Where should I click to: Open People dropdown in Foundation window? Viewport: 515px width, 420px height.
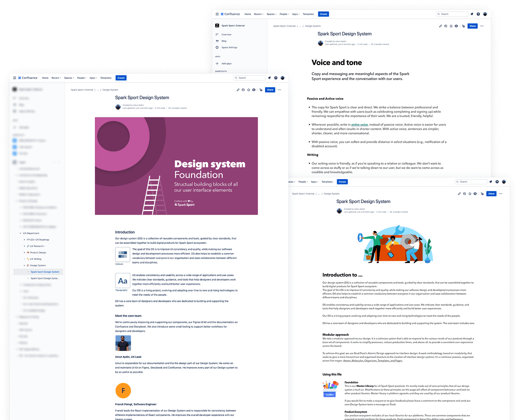point(82,78)
